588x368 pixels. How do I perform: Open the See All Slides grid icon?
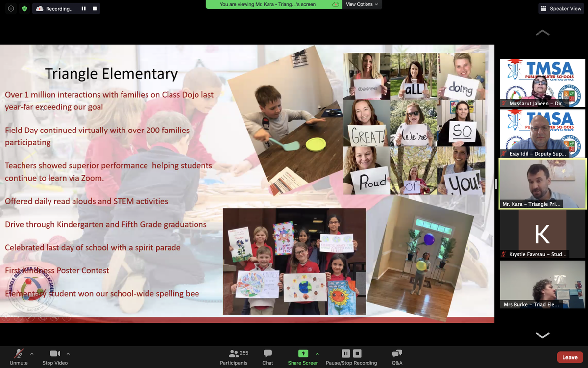[42, 317]
